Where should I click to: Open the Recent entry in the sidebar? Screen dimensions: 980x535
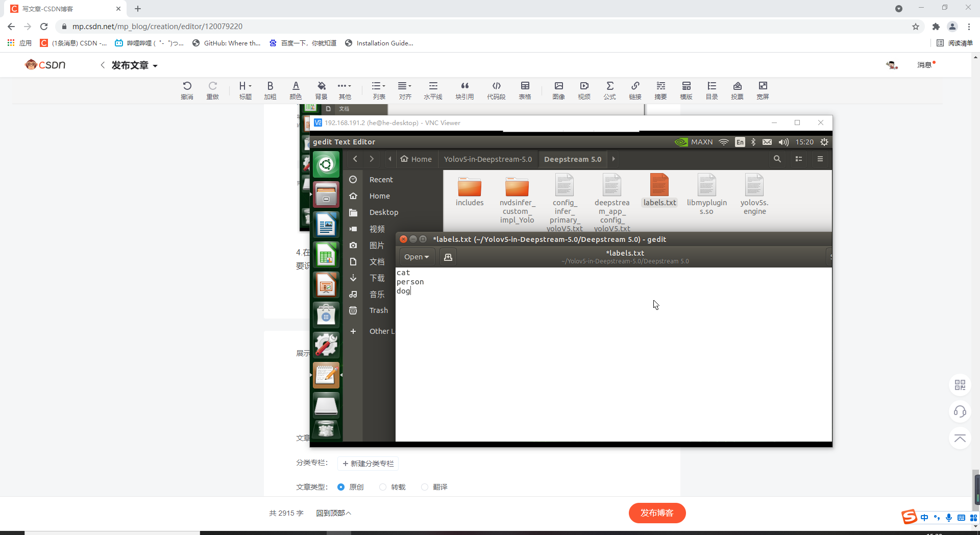click(381, 179)
